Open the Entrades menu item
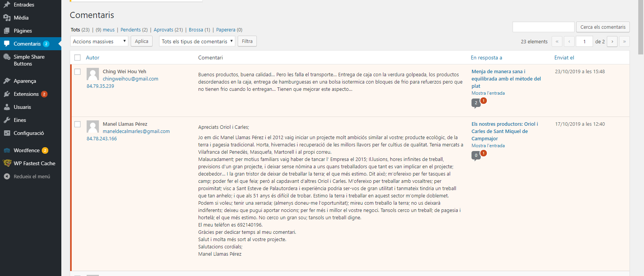This screenshot has height=276, width=644. 31,5
